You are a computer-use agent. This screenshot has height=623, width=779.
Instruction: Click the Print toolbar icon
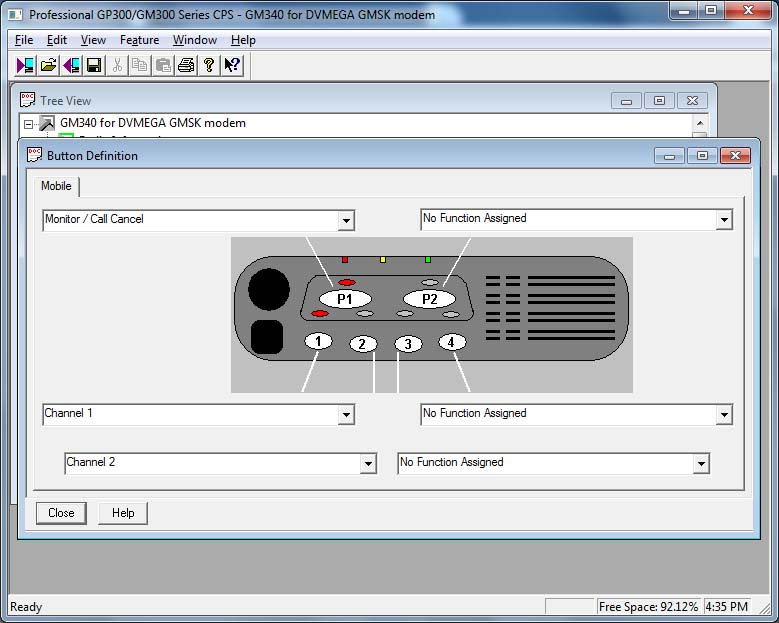point(186,65)
